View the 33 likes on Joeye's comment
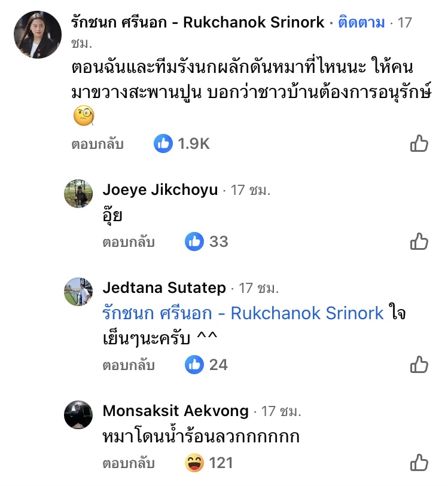Image resolution: width=448 pixels, height=486 pixels. coord(208,242)
